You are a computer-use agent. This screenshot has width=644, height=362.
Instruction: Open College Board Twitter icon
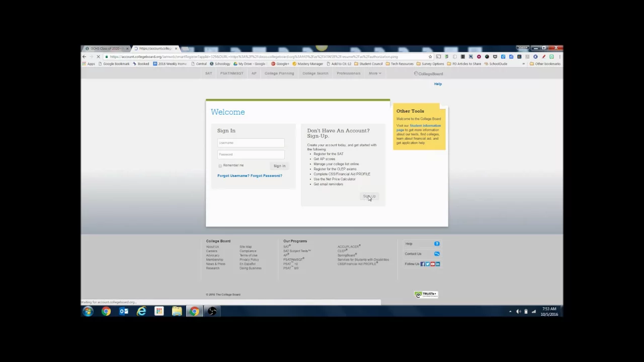coord(428,264)
